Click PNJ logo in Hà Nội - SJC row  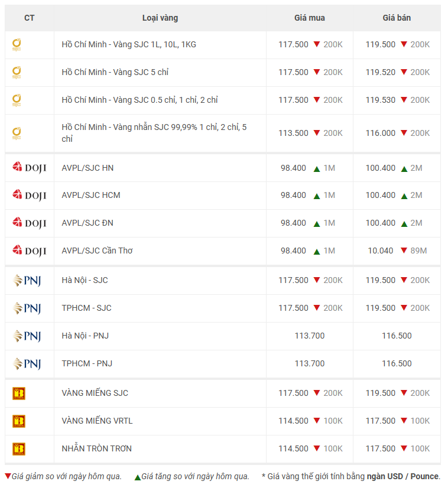point(27,281)
